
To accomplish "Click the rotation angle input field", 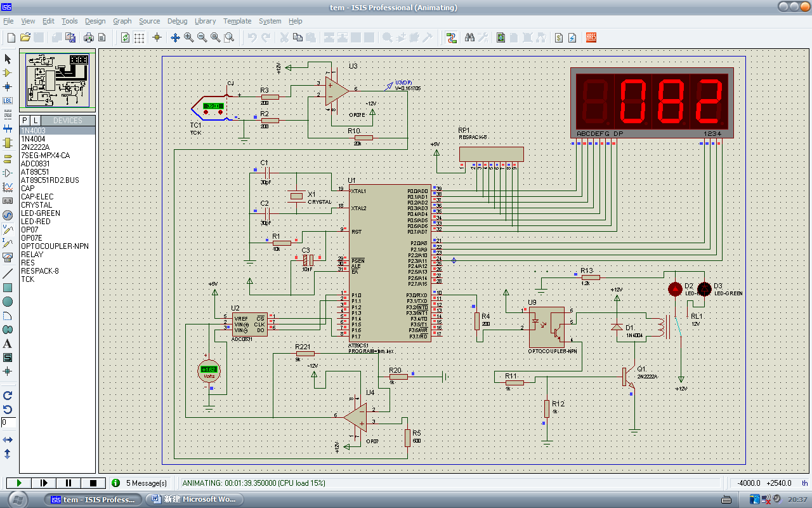I will click(x=8, y=422).
